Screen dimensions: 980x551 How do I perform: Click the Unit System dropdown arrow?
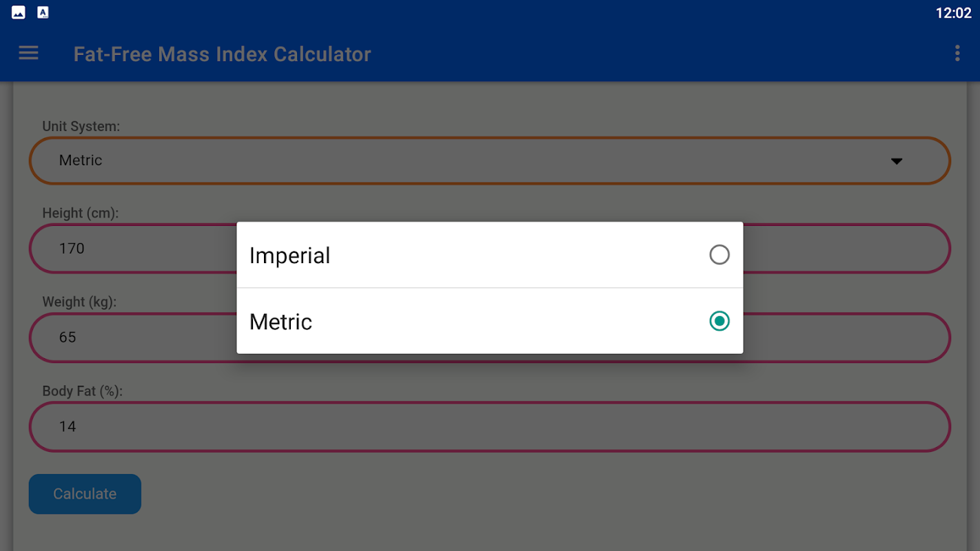coord(896,161)
